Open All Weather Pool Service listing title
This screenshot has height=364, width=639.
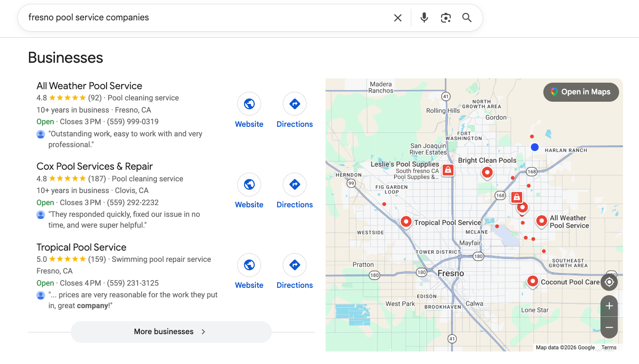click(89, 86)
